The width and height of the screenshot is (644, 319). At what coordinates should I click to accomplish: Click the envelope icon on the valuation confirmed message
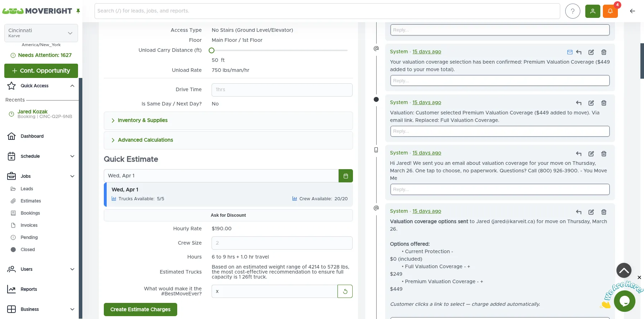tap(570, 52)
